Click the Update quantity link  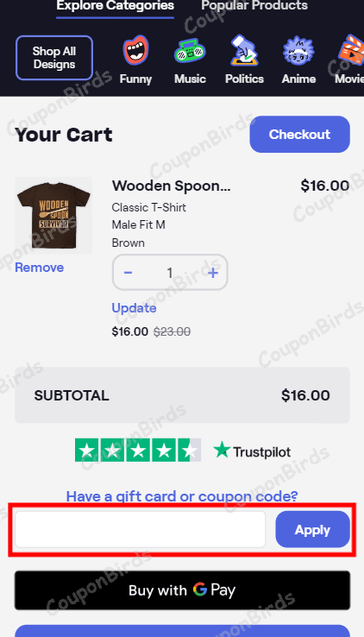coord(134,308)
